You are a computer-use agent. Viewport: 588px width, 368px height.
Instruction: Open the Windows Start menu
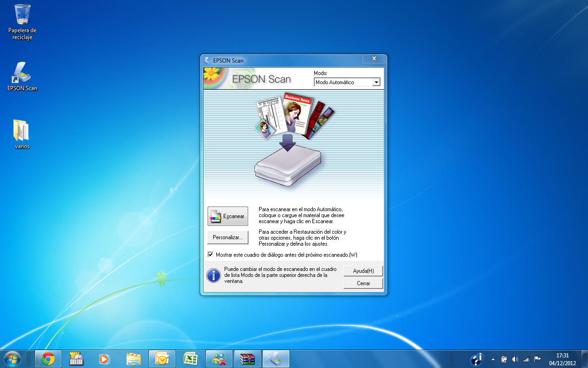pyautogui.click(x=12, y=359)
